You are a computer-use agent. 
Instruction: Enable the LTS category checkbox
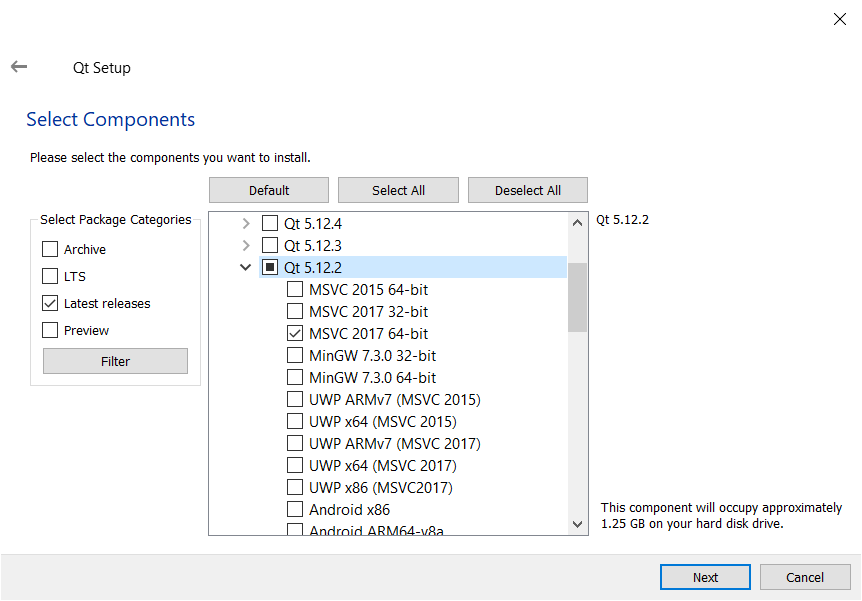tap(50, 276)
